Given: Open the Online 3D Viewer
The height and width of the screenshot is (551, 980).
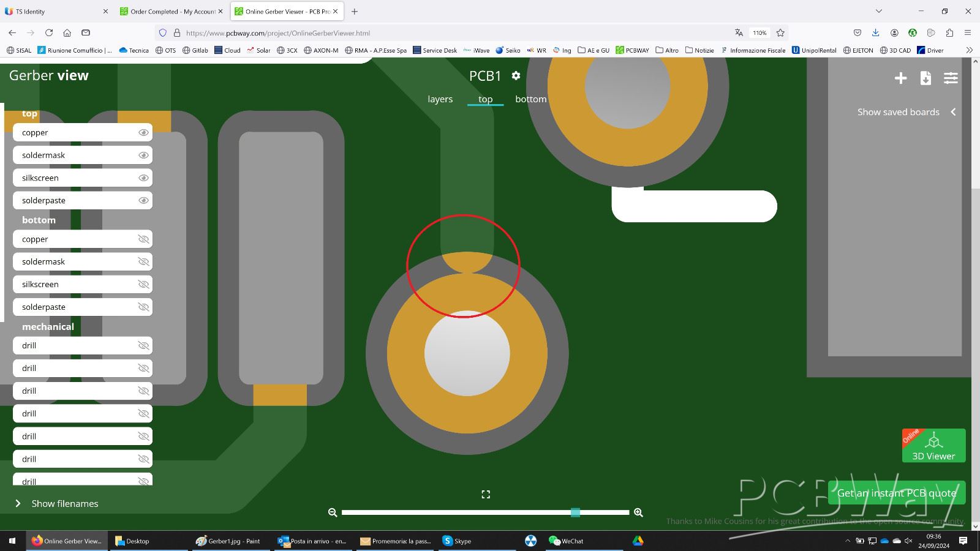Looking at the screenshot, I should (933, 446).
